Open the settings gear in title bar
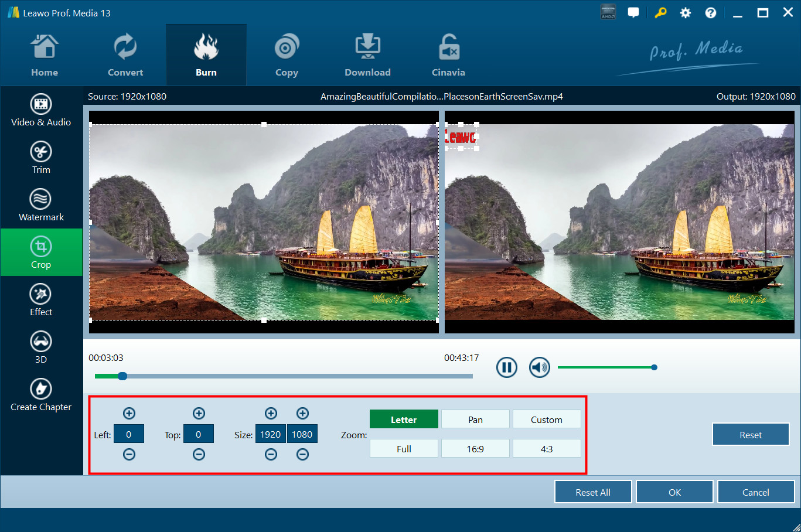The width and height of the screenshot is (801, 532). (x=685, y=13)
